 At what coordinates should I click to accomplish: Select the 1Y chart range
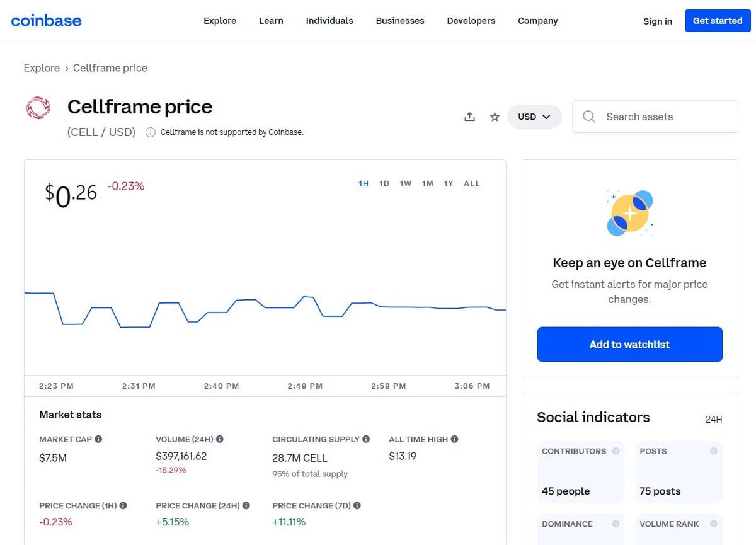[449, 184]
